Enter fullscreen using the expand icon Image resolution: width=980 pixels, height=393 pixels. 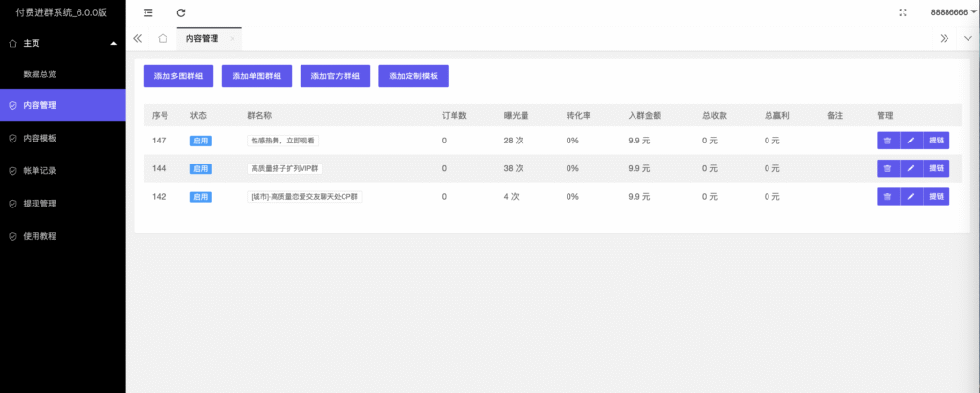903,12
